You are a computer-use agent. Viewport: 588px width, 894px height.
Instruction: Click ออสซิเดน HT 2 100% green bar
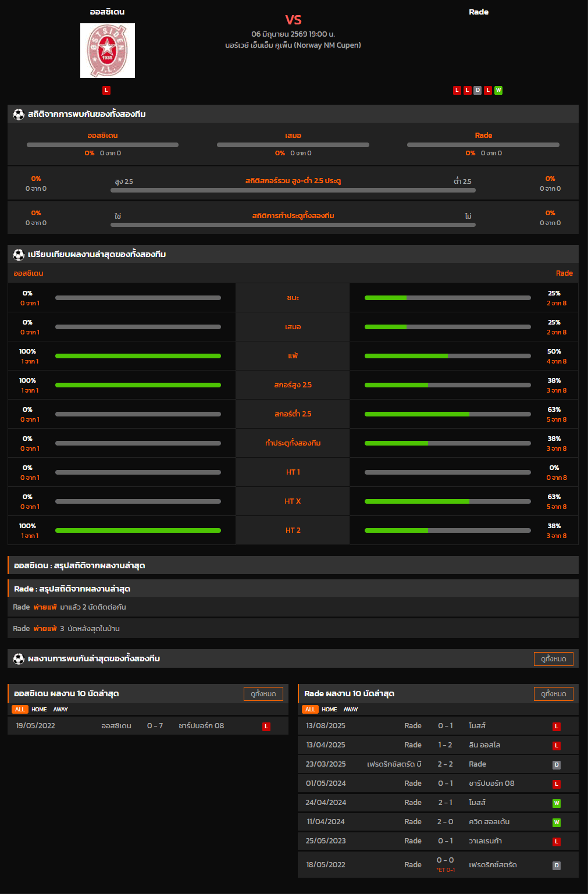pos(138,530)
